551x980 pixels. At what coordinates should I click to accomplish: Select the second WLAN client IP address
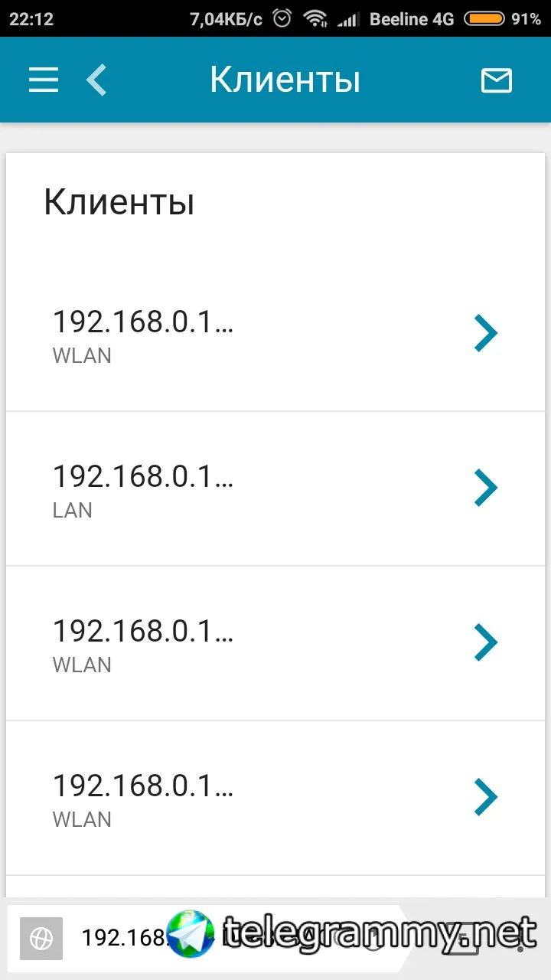(x=142, y=632)
